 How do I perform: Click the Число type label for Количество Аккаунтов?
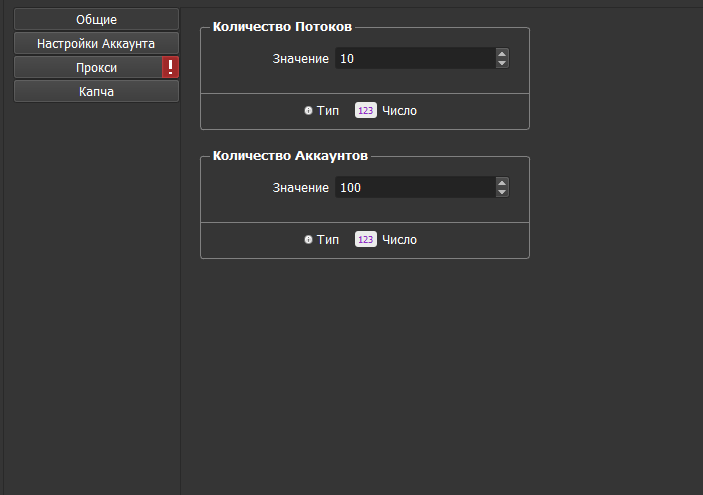399,240
